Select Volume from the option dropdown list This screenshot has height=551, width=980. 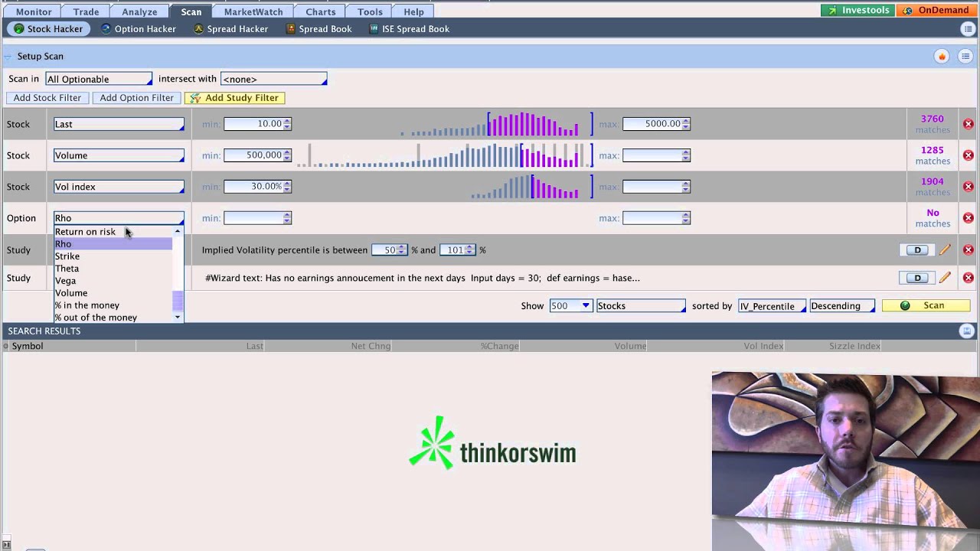point(113,293)
